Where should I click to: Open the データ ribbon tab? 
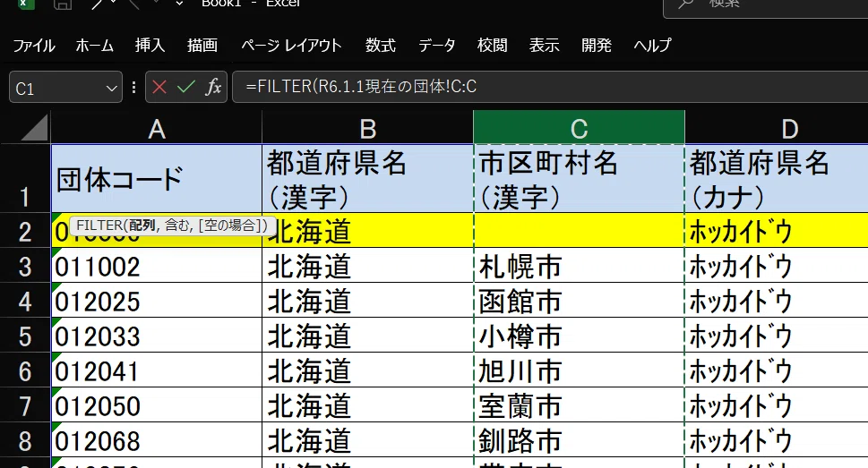(x=437, y=46)
